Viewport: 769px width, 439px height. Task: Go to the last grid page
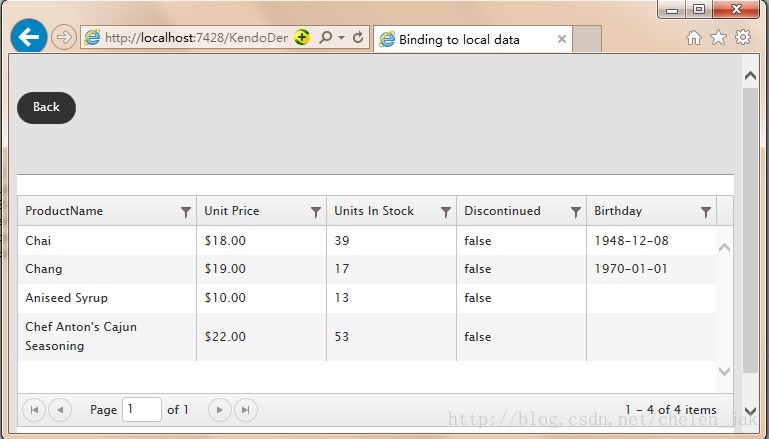click(x=246, y=410)
